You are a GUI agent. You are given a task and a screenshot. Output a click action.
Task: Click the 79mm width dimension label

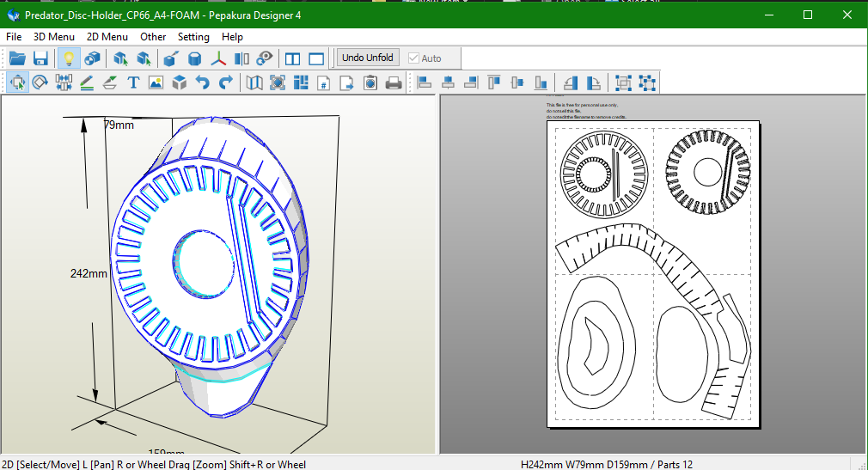pos(119,125)
